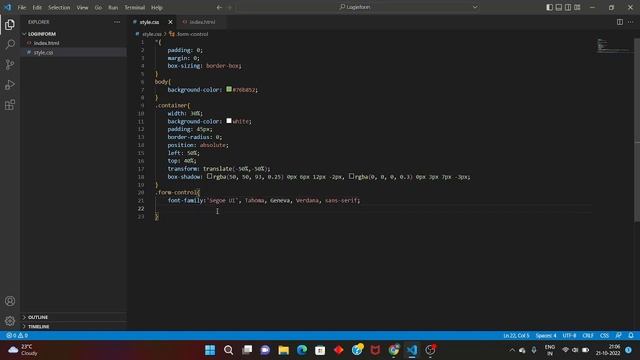
Task: Go back with the navigation arrow
Action: click(x=220, y=7)
